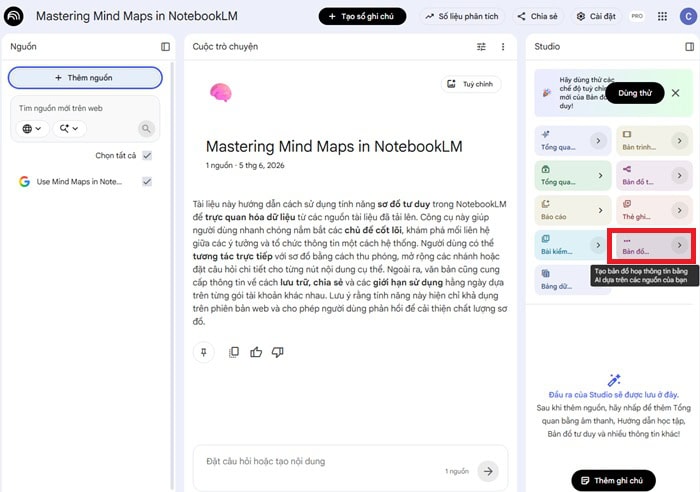Open the Bản trình... slides card
The width and height of the screenshot is (700, 492).
pyautogui.click(x=654, y=141)
